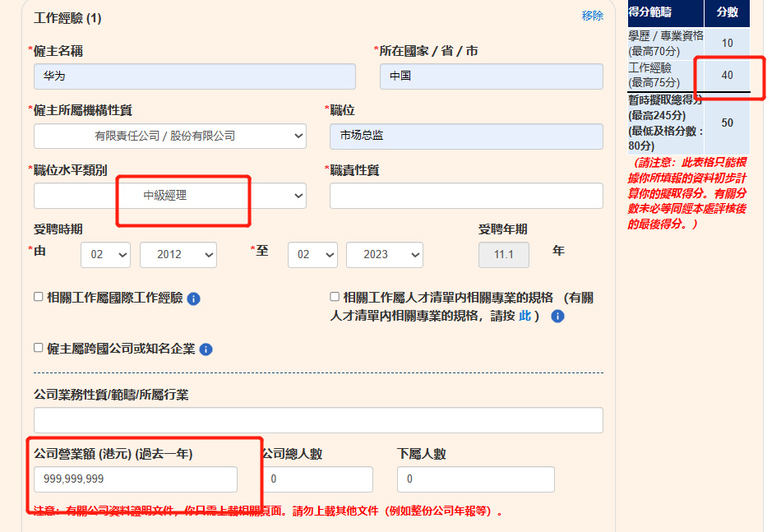Click the 暫時擬取總得分 score value 50
781x532 pixels.
tap(728, 123)
